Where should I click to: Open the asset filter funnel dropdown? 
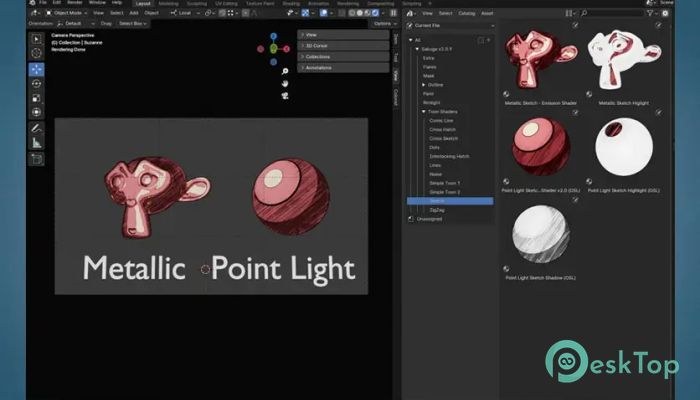(652, 13)
